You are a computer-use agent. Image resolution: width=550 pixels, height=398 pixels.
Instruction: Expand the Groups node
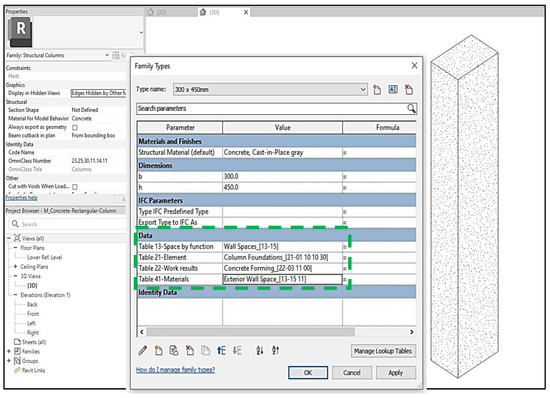[9, 360]
